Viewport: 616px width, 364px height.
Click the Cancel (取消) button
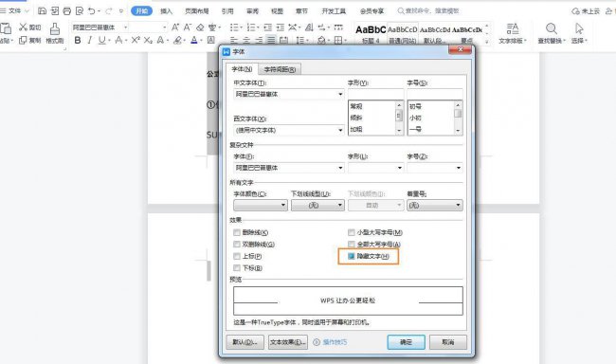pos(448,342)
